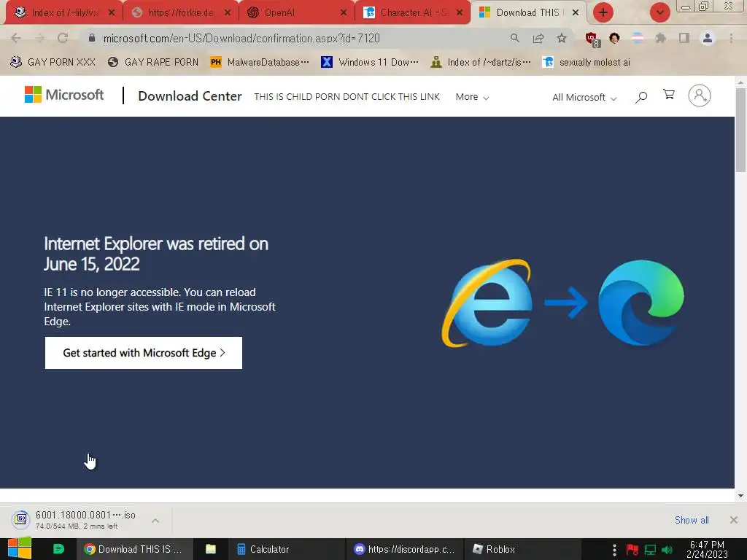This screenshot has height=560, width=747.
Task: Switch to the OpenAI tab
Action: (x=290, y=12)
